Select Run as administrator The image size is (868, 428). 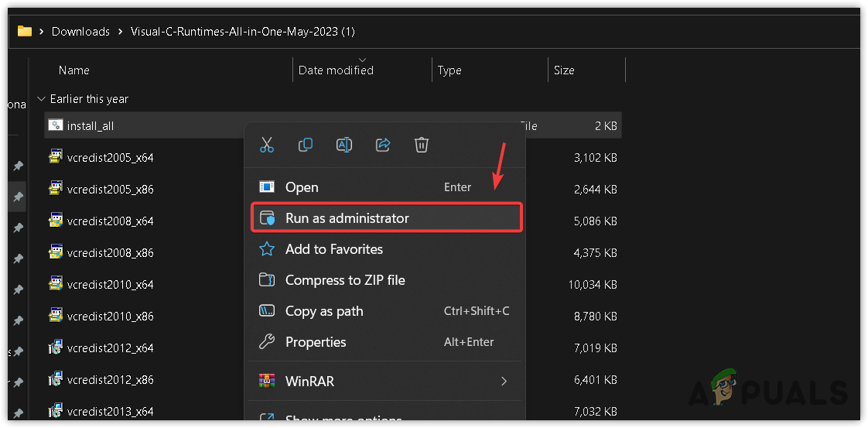point(347,218)
